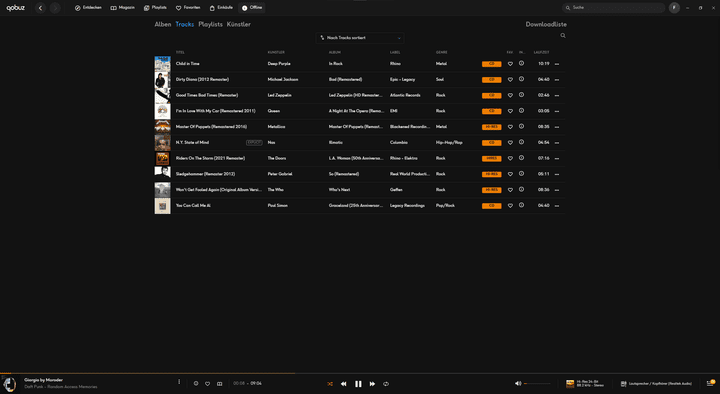The width and height of the screenshot is (720, 394).
Task: Show info icon for Dirty Diana
Action: 521,79
